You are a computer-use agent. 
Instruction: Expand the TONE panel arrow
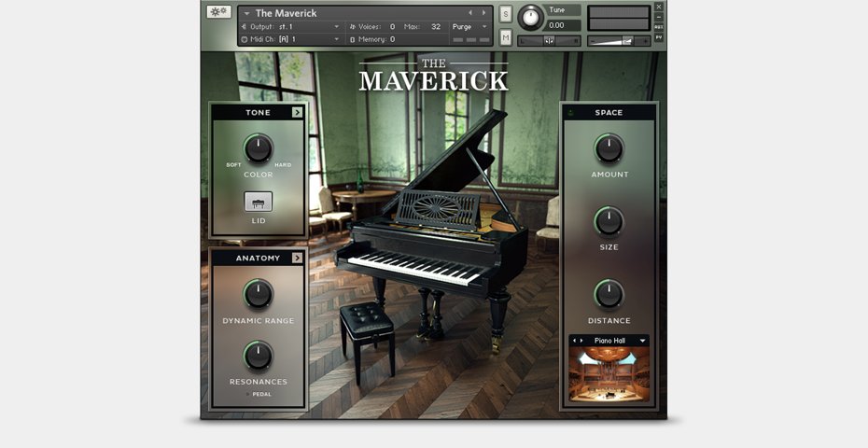[x=297, y=112]
